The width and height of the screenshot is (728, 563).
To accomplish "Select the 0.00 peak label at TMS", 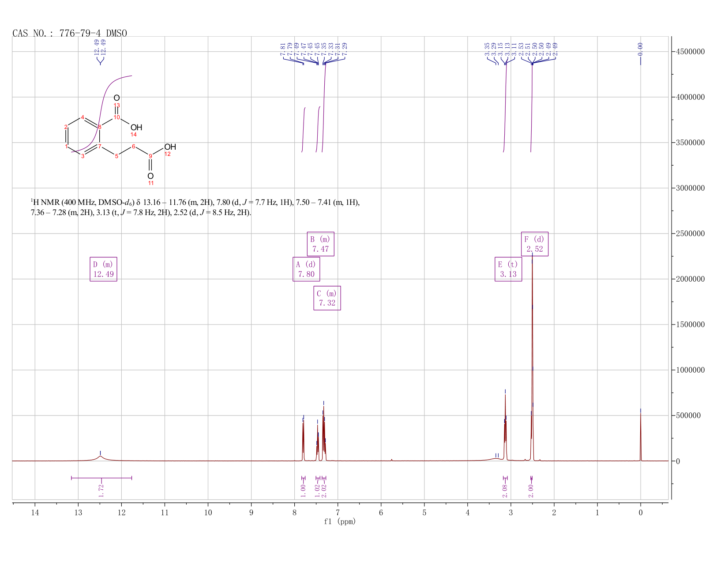I will [x=640, y=49].
